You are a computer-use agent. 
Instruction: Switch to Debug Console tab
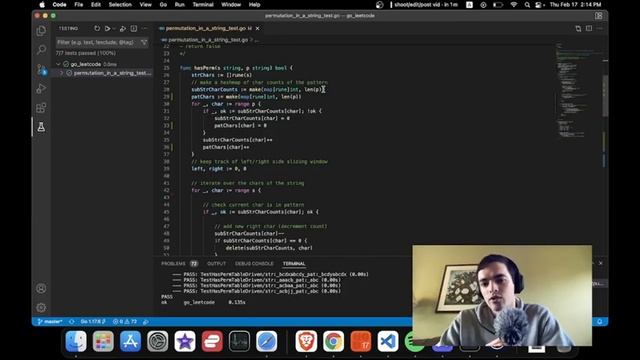(254, 264)
